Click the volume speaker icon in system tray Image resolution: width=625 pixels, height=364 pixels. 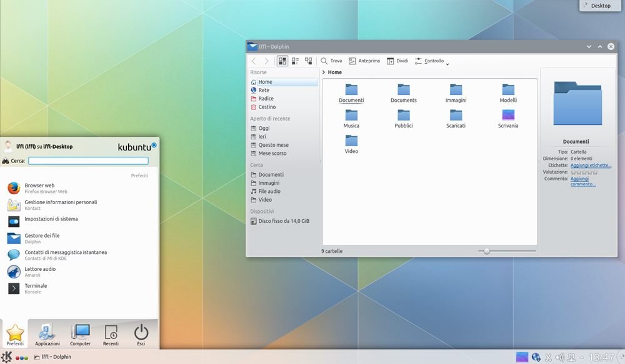click(x=559, y=357)
